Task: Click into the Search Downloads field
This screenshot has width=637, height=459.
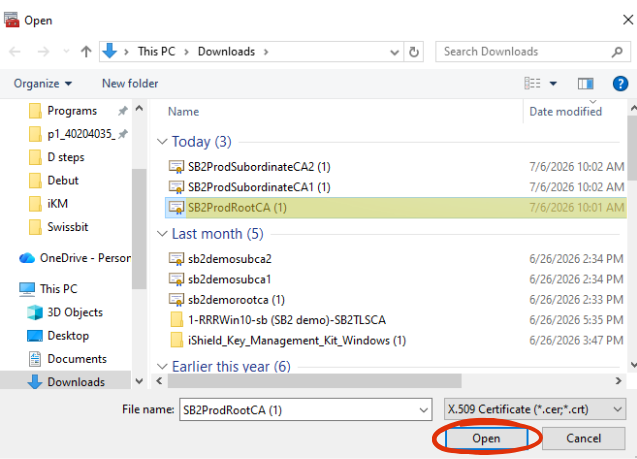Action: coord(524,52)
